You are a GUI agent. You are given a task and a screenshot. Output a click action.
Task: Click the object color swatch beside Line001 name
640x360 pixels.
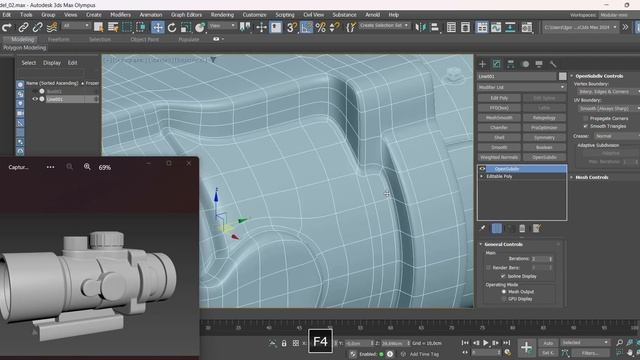[562, 76]
